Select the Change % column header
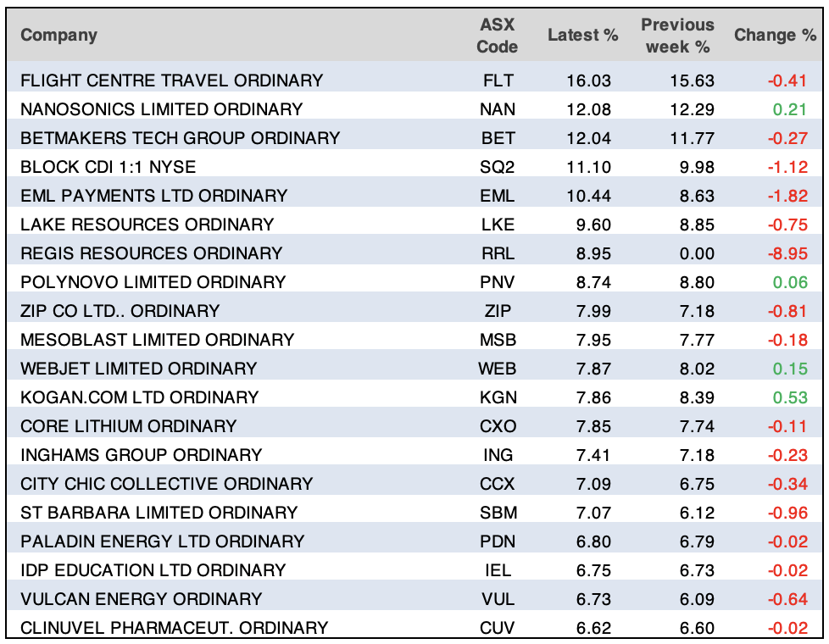The width and height of the screenshot is (829, 644). [775, 35]
